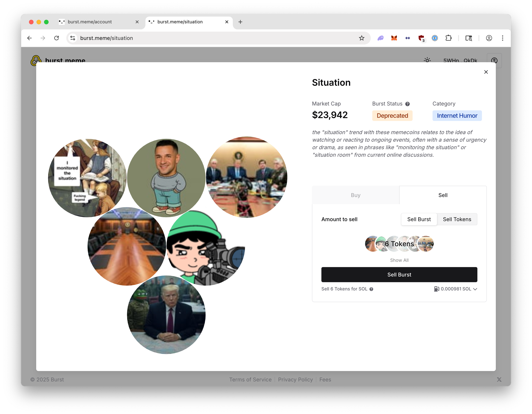The image size is (532, 414).
Task: Click Show All to expand tokens
Action: coord(399,260)
